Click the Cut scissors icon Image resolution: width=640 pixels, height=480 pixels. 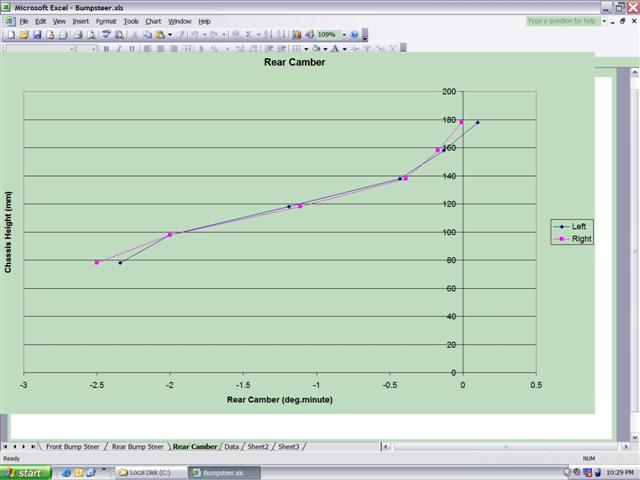135,35
